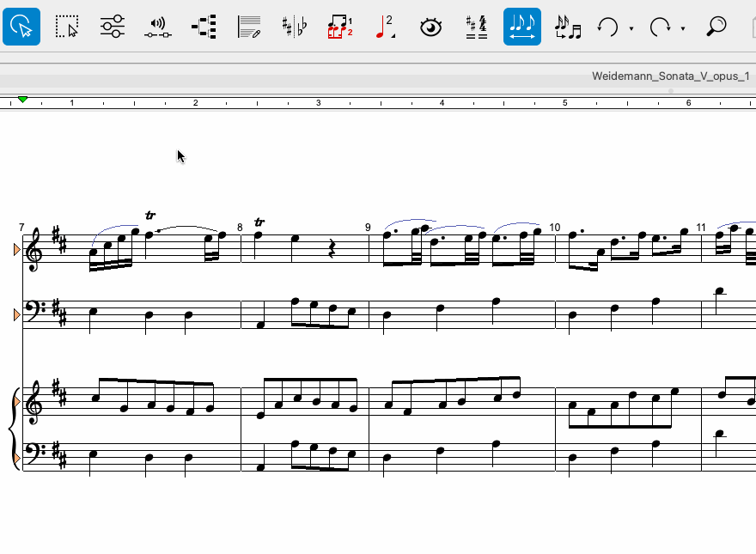The width and height of the screenshot is (756, 554).
Task: Click ruler mark 2
Action: point(195,103)
